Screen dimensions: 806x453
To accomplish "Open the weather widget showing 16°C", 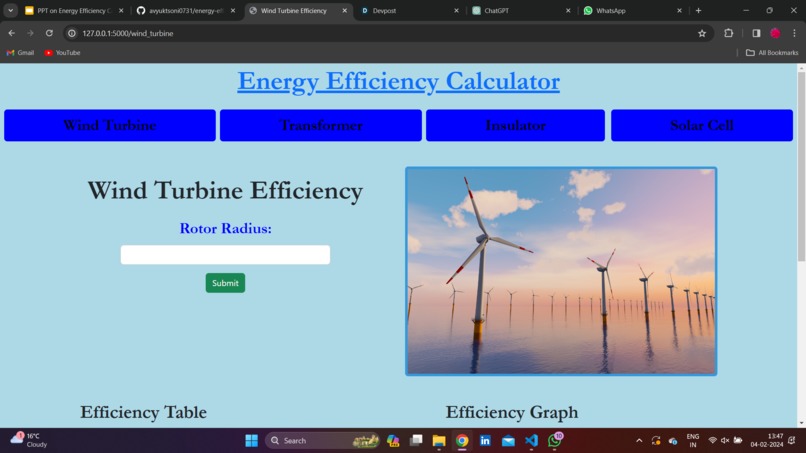I will pyautogui.click(x=29, y=440).
